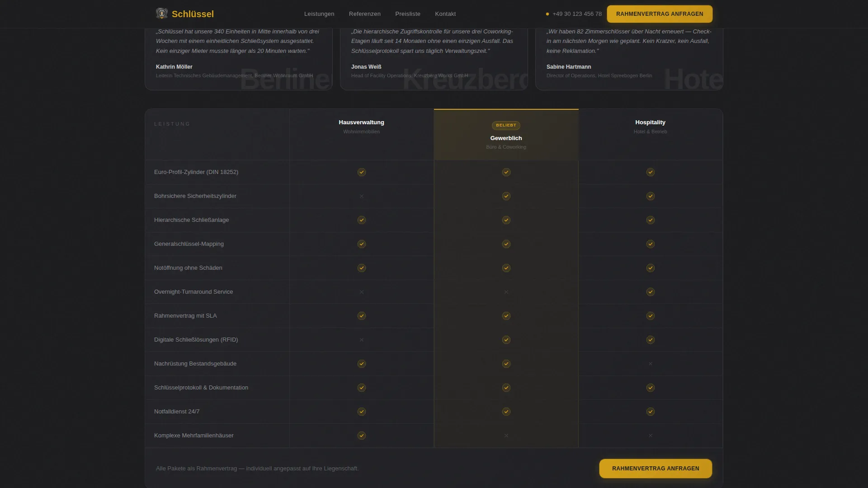Viewport: 868px width, 488px height.
Task: Click checkmark for Schlüsselprotokoll & Dokumentation under Hospitality
Action: [x=651, y=388]
